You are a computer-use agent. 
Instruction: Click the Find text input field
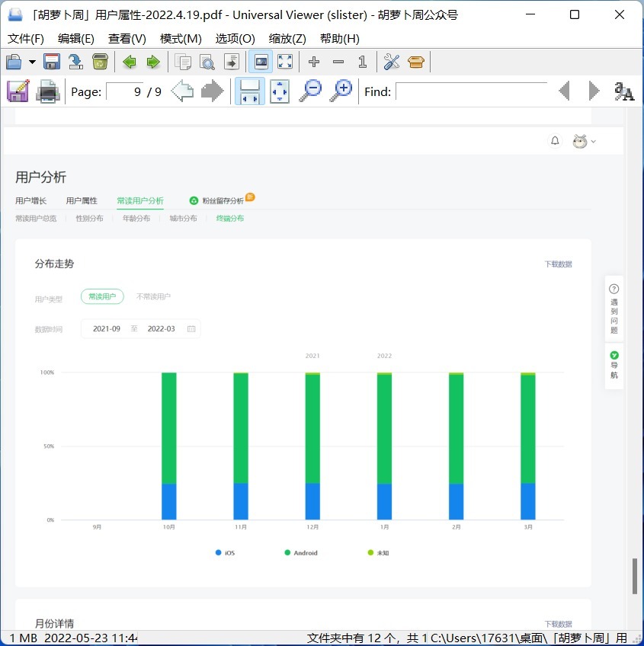[471, 91]
